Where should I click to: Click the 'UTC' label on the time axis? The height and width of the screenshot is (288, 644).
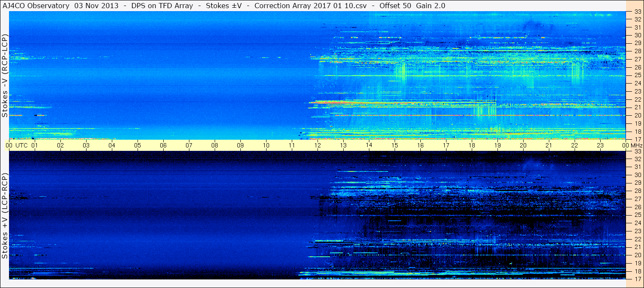pyautogui.click(x=21, y=145)
